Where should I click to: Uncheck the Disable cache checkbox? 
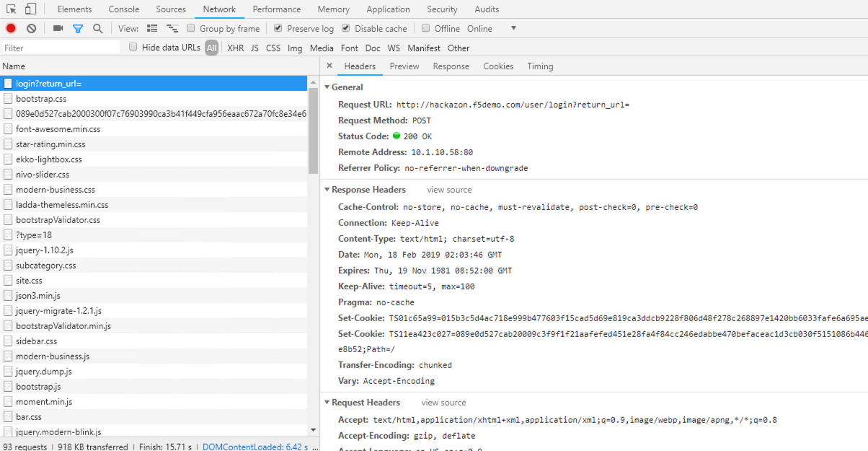coord(346,28)
